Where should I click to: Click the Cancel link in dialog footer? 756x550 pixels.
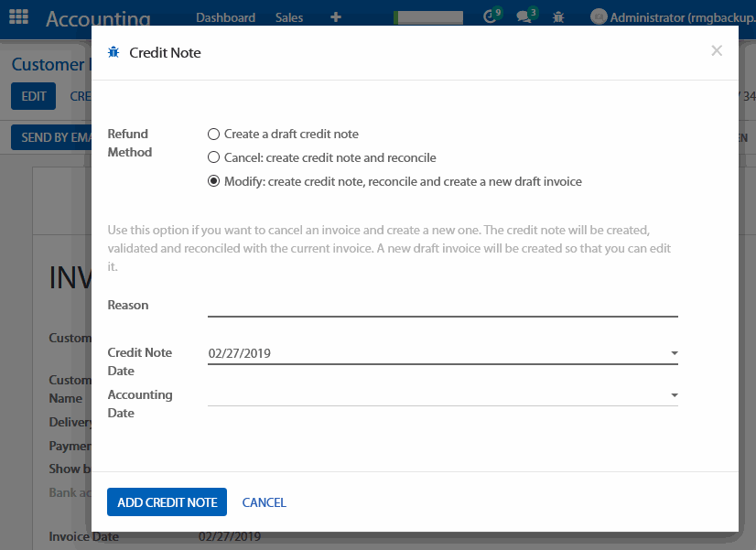coord(264,502)
